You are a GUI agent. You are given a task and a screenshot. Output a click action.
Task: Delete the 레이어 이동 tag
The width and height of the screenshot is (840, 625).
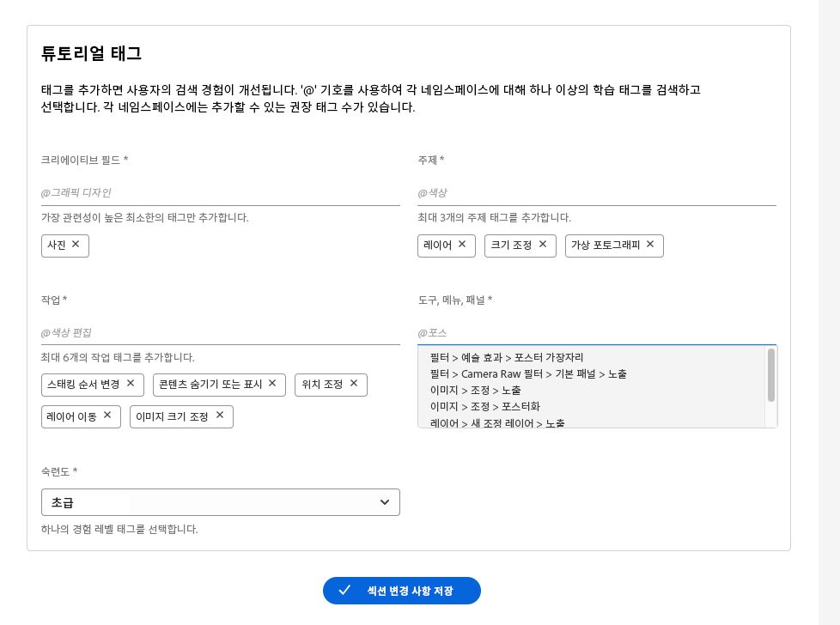tap(107, 416)
